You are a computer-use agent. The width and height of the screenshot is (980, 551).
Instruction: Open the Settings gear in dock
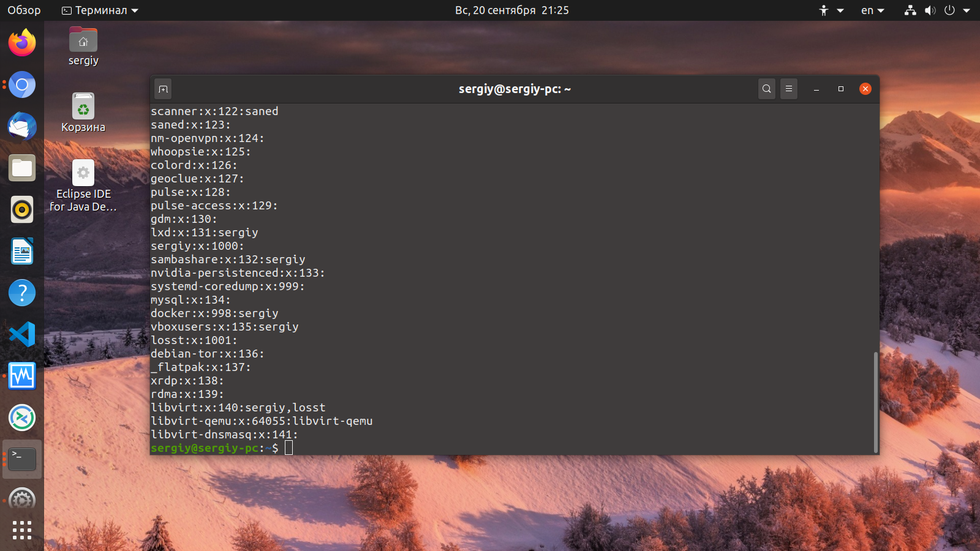click(22, 498)
